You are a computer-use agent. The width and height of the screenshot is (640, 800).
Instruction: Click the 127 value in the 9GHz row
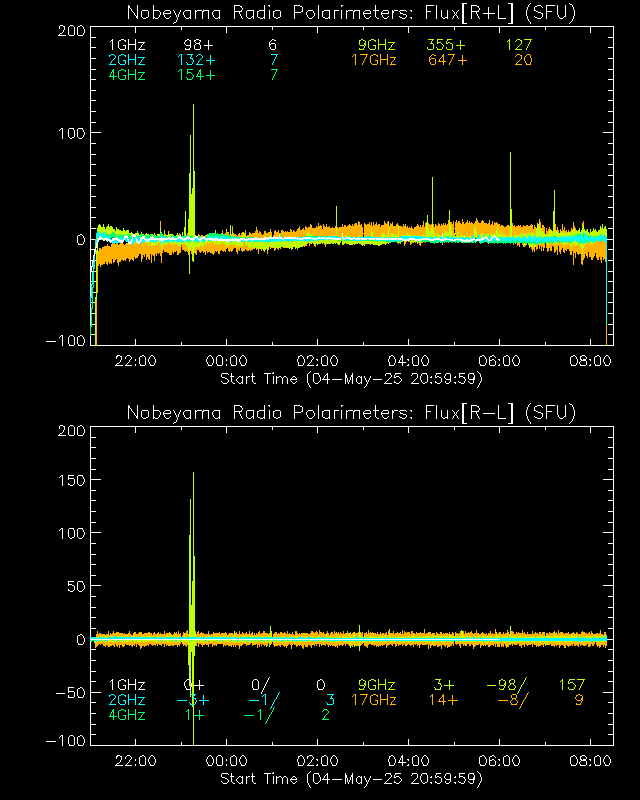pyautogui.click(x=519, y=45)
